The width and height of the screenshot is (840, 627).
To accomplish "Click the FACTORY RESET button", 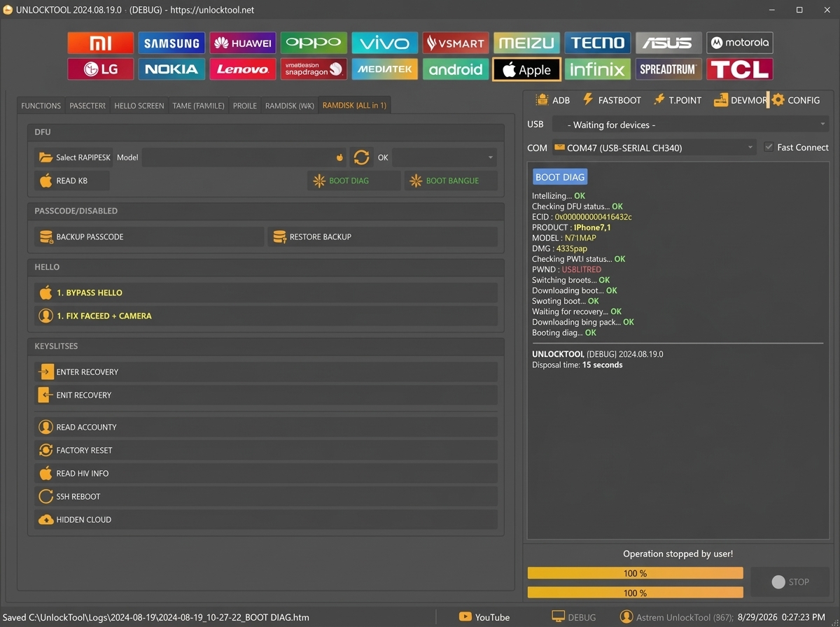I will pos(266,450).
